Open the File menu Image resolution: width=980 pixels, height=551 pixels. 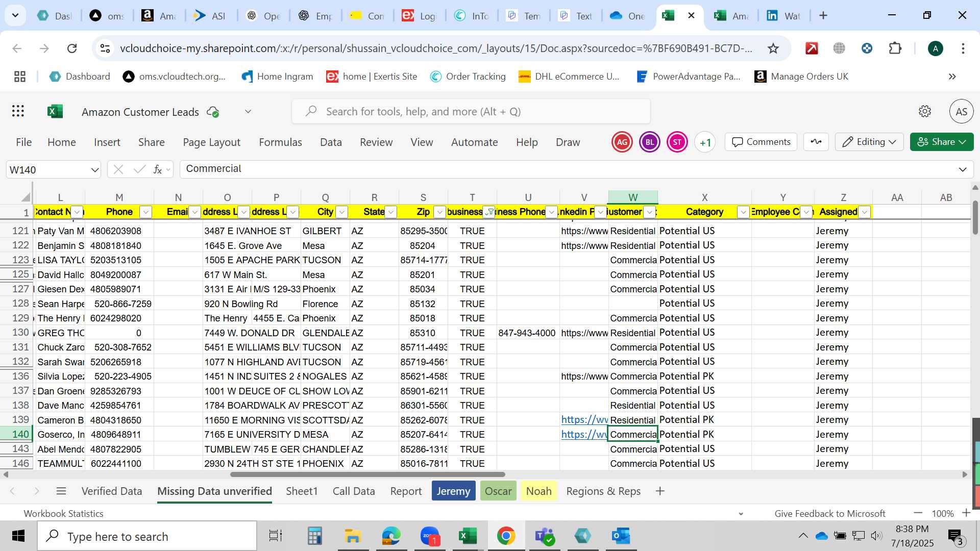pos(24,142)
